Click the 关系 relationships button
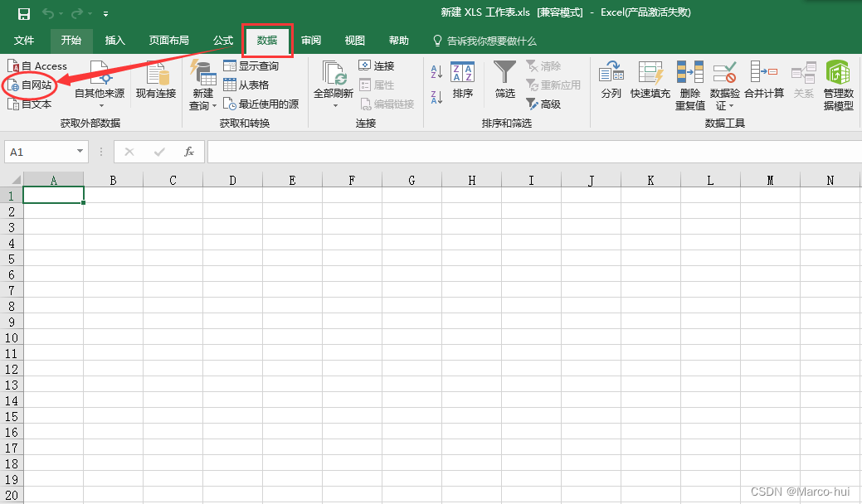This screenshot has width=862, height=504. (803, 80)
